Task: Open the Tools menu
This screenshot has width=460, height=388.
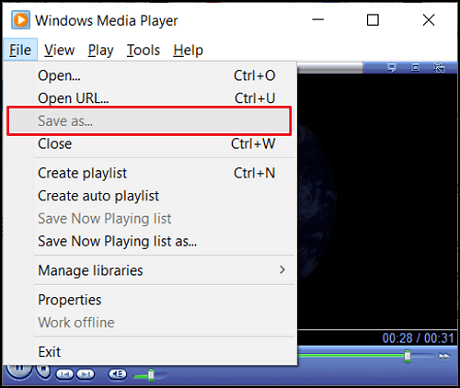Action: (143, 50)
